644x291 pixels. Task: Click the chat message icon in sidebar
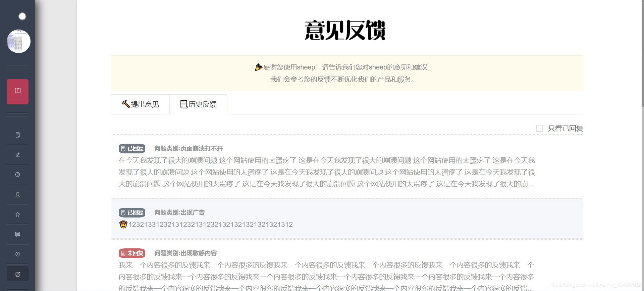[x=17, y=234]
